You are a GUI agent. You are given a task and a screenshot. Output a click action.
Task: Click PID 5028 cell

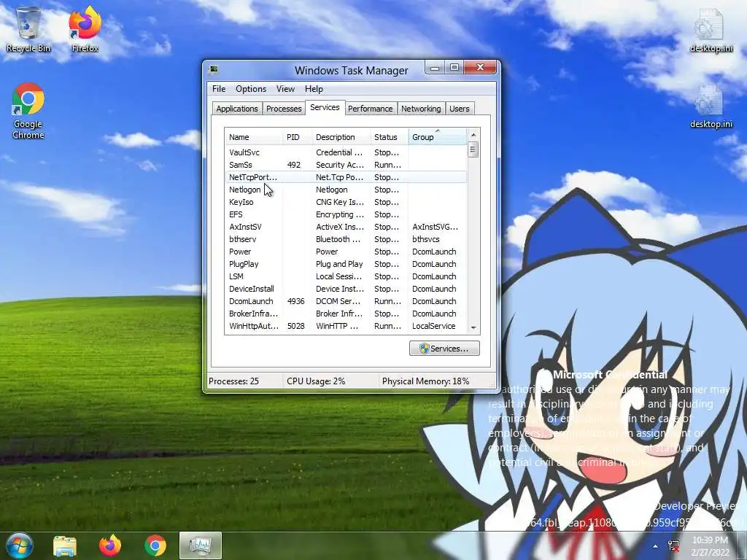click(296, 326)
